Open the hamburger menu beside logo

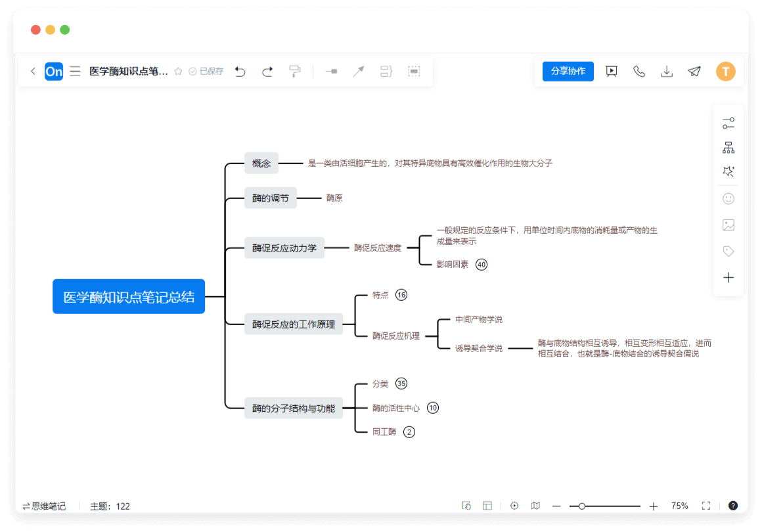point(76,72)
